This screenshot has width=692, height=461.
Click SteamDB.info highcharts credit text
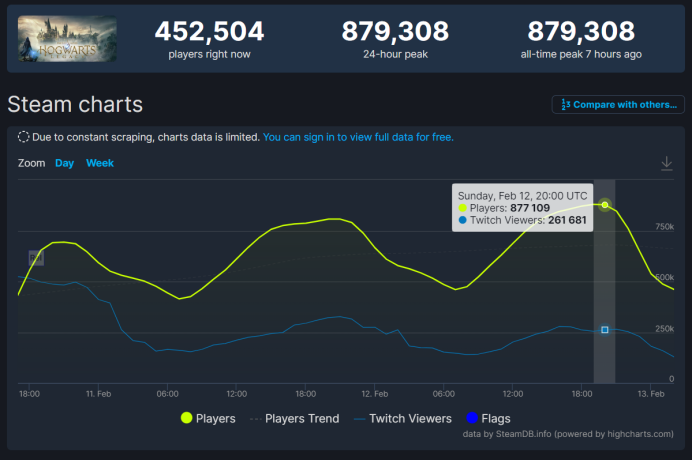(568, 434)
